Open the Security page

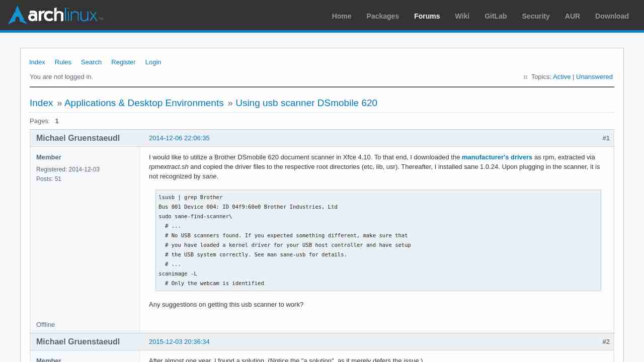pyautogui.click(x=535, y=16)
